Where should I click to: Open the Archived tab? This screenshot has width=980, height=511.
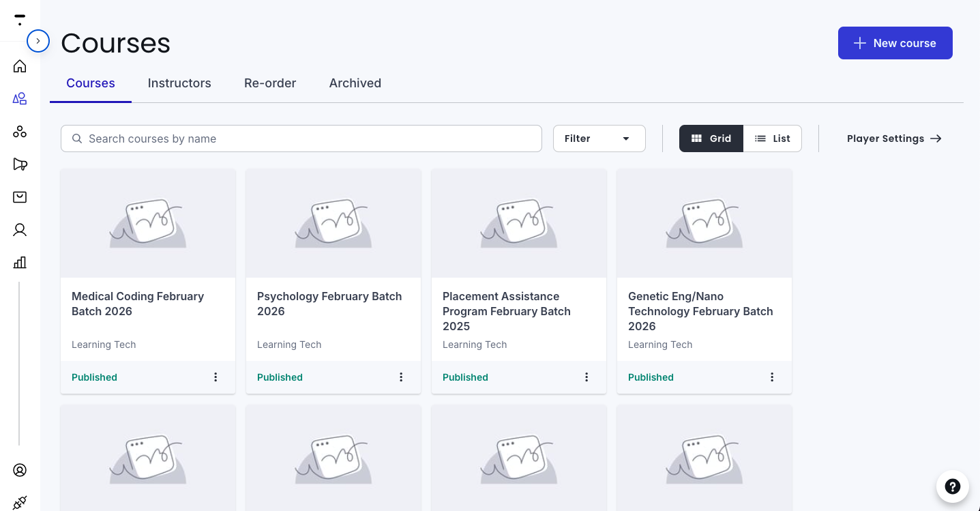coord(355,83)
